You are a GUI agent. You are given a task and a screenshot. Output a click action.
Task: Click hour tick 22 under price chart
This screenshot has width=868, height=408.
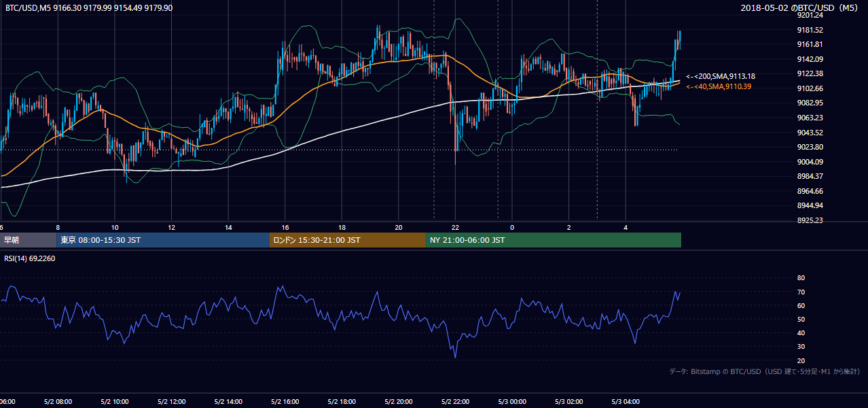[456, 227]
